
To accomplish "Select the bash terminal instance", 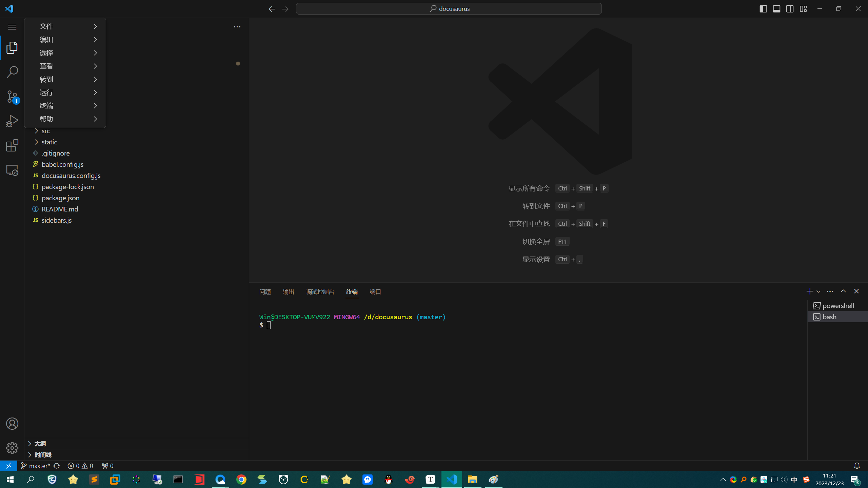I will click(837, 317).
